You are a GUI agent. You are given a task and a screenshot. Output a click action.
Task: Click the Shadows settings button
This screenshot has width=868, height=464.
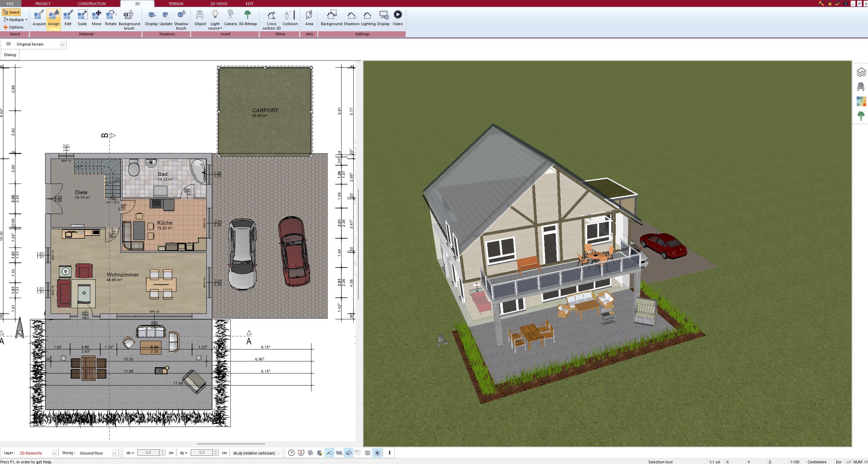pyautogui.click(x=351, y=18)
